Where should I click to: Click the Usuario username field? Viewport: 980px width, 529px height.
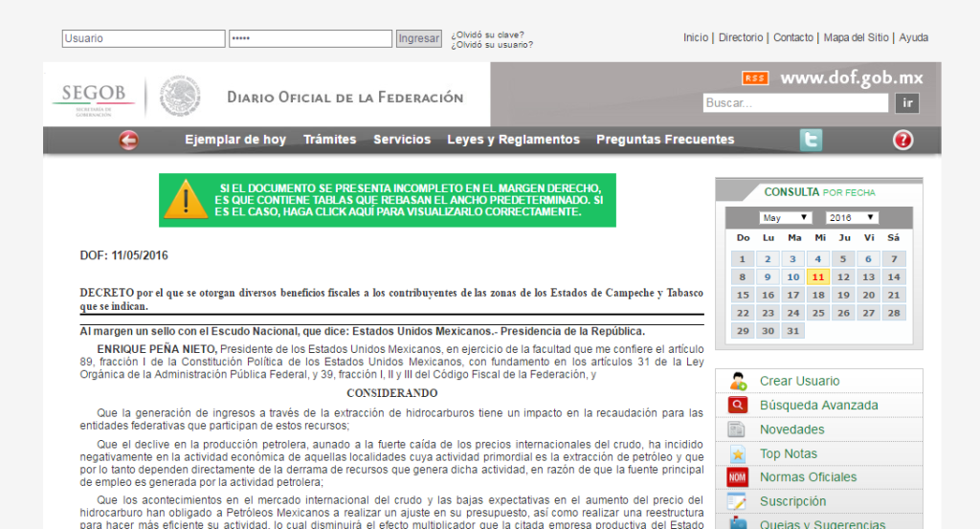click(x=144, y=39)
